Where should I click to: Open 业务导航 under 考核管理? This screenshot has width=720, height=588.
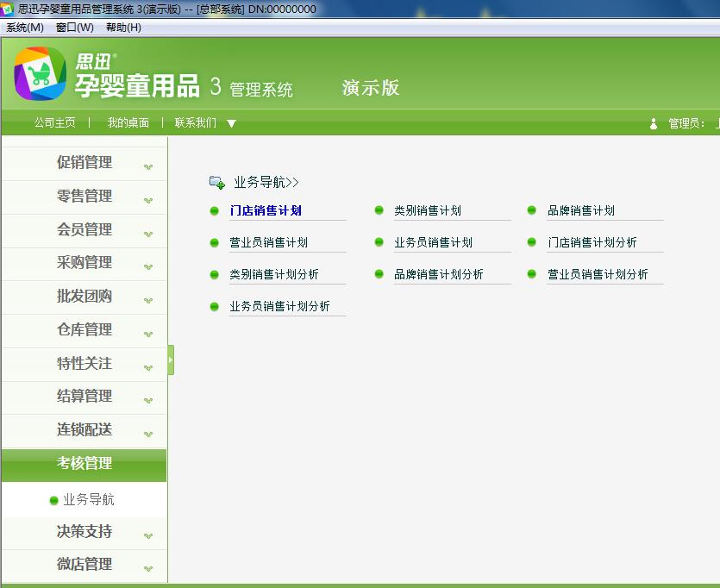point(89,500)
